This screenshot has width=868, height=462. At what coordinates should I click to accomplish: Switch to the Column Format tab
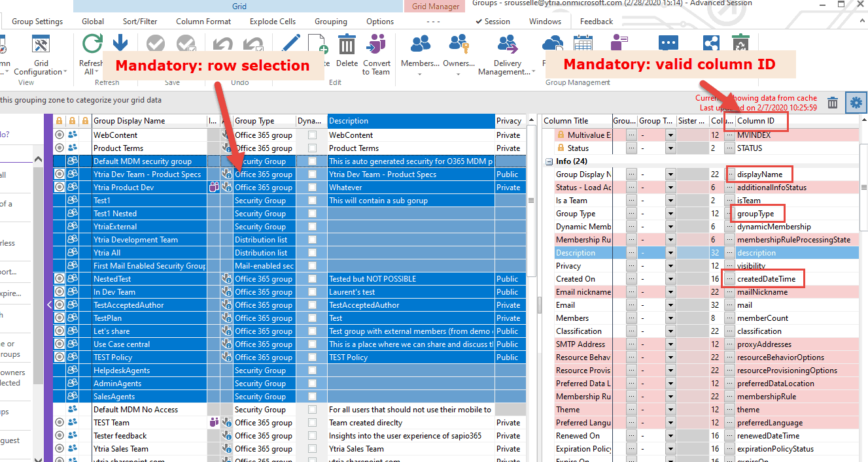tap(203, 22)
